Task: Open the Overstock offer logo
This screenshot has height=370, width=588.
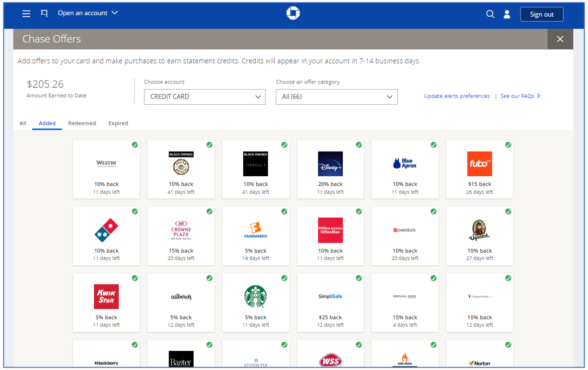Action: point(405,230)
